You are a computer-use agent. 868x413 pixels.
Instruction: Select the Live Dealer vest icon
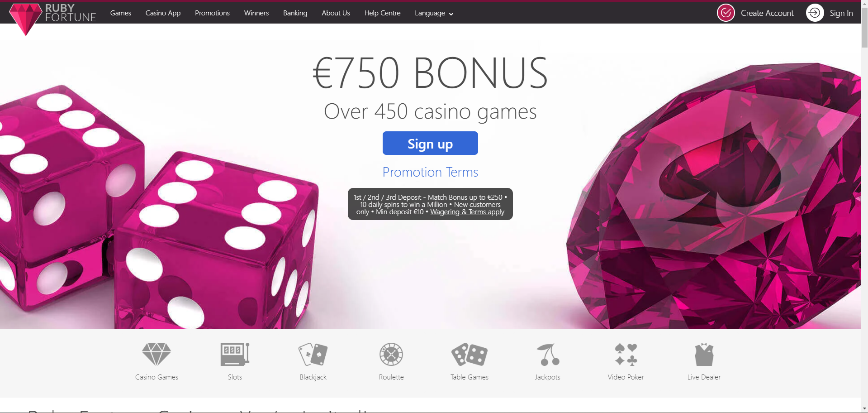704,354
